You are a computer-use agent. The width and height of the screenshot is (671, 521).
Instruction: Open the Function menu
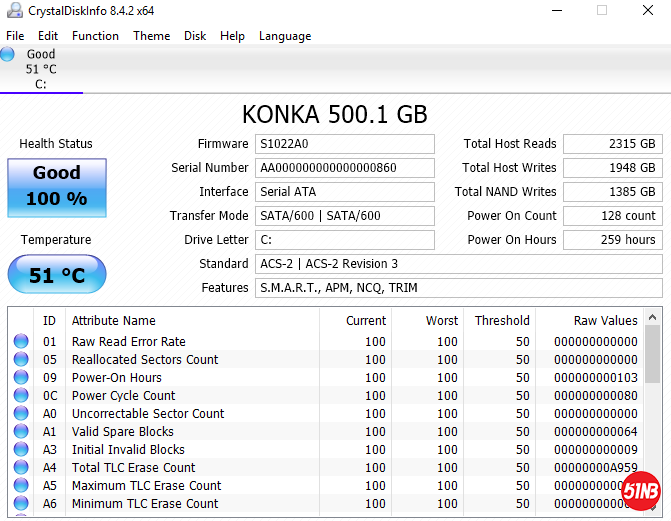(x=95, y=36)
